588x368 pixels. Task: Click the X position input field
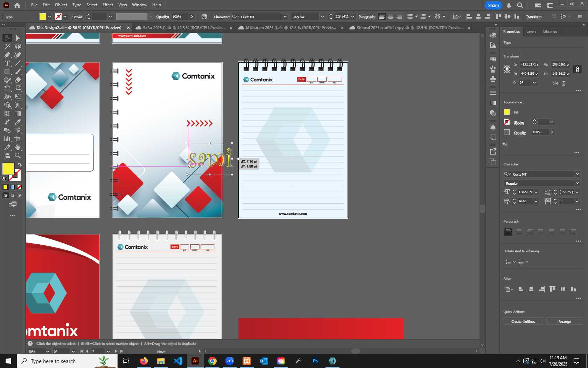(528, 64)
